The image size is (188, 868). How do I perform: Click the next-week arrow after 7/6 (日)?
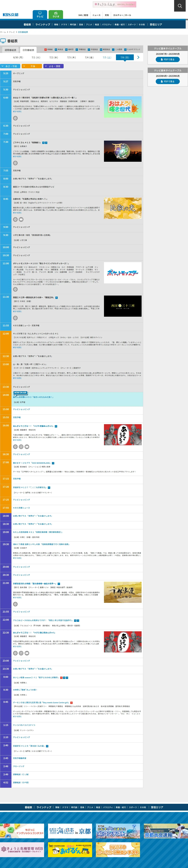(138, 58)
